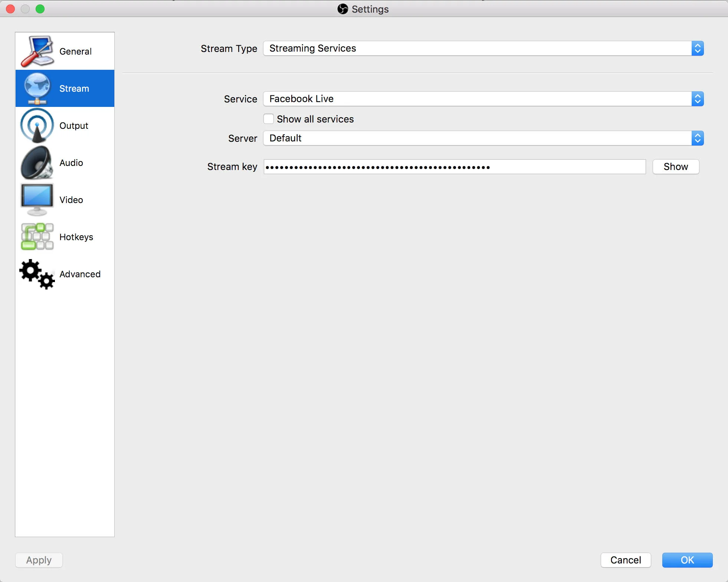The width and height of the screenshot is (728, 582).
Task: Click the Stream globe icon
Action: [x=37, y=88]
